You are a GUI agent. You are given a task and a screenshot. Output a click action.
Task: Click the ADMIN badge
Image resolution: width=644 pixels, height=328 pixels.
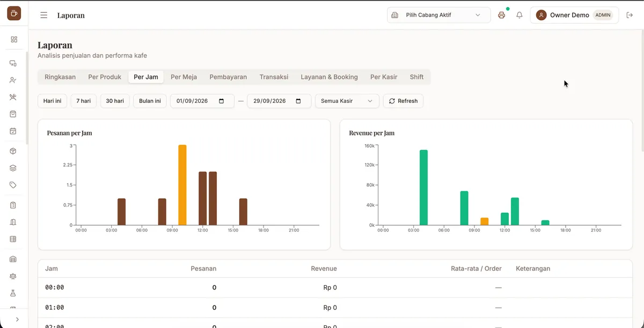point(603,15)
